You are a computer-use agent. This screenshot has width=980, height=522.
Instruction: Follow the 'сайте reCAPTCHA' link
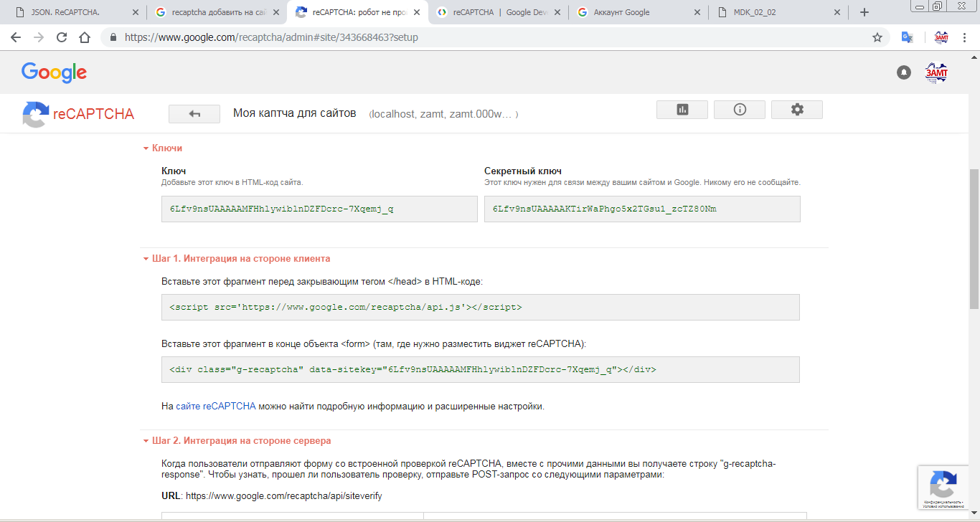216,407
